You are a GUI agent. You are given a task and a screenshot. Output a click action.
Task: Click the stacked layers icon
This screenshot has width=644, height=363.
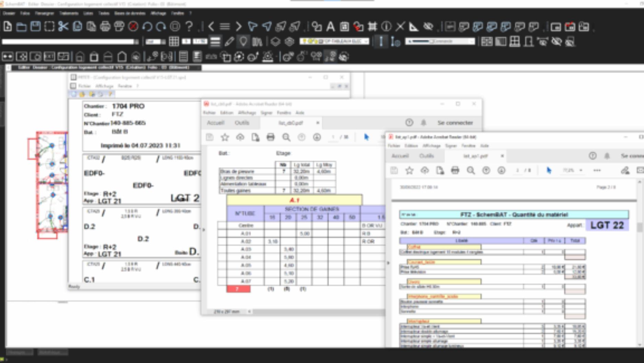point(275,42)
